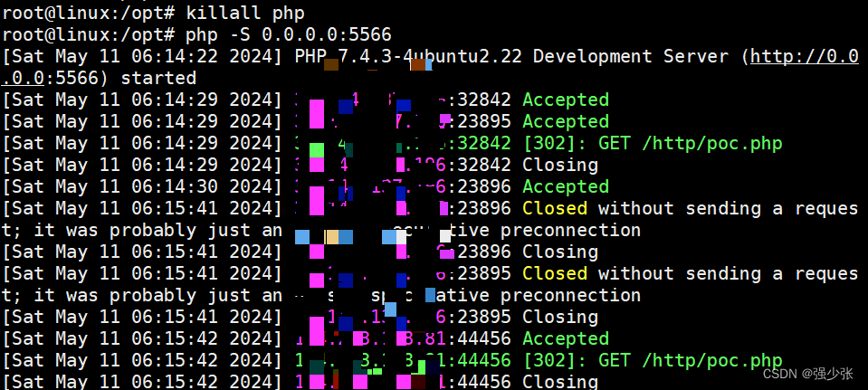868x390 pixels.
Task: Click '[302]:' on the :32842 GET line
Action: coord(555,143)
